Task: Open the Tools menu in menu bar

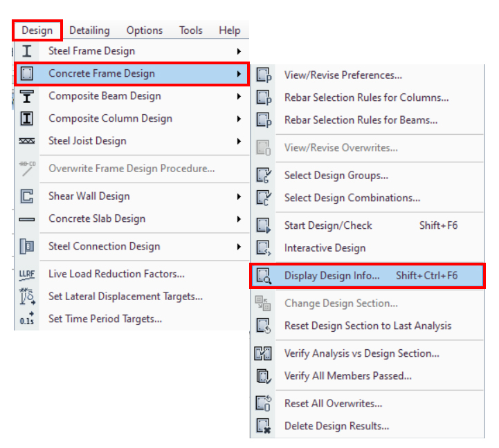Action: [191, 30]
